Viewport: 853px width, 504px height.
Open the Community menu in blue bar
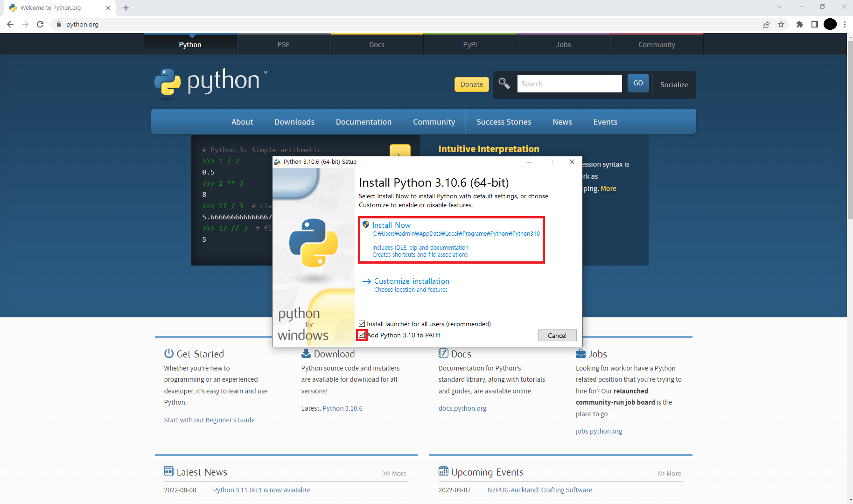[434, 122]
